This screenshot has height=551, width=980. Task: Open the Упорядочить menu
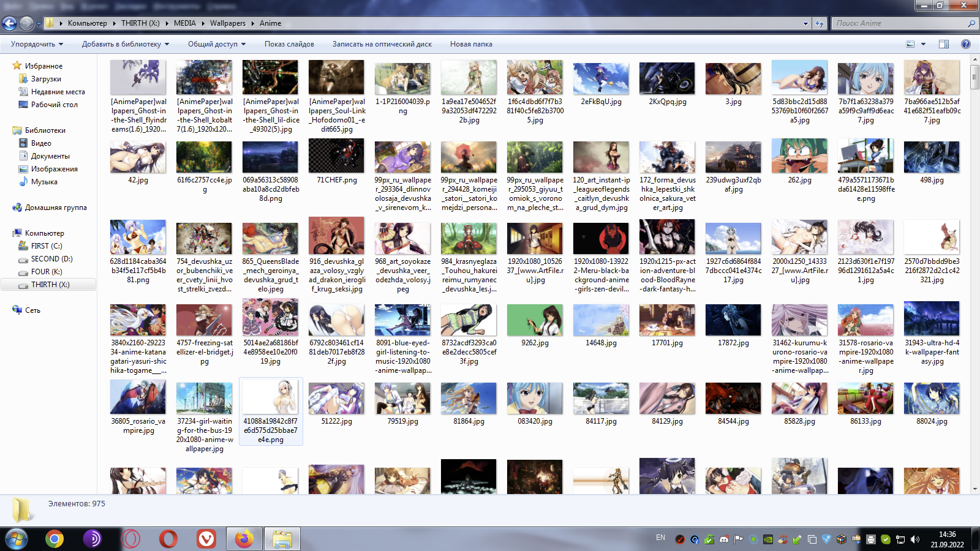[x=37, y=44]
